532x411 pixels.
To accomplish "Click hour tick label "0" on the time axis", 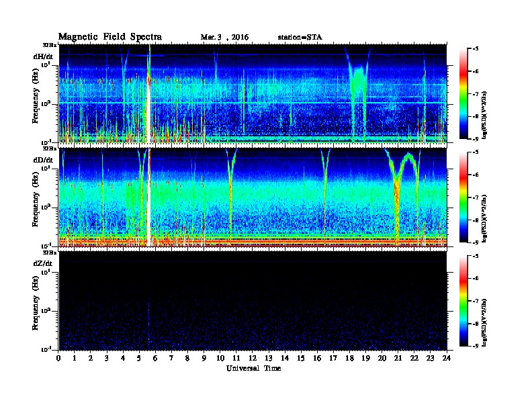I will [58, 359].
